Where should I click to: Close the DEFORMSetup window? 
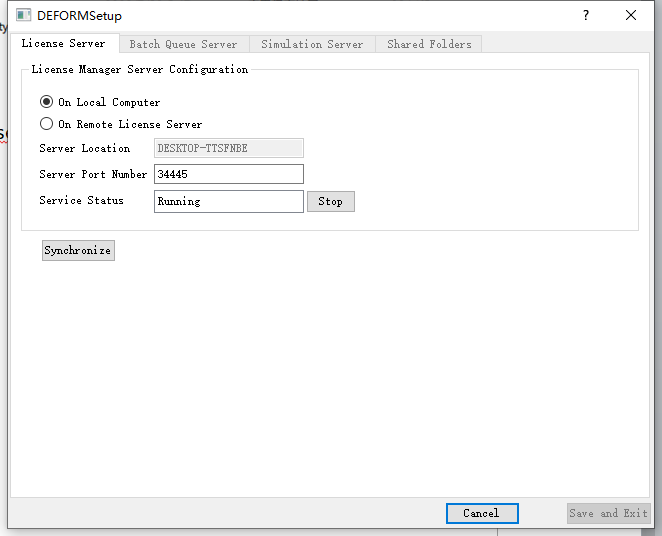(x=631, y=15)
